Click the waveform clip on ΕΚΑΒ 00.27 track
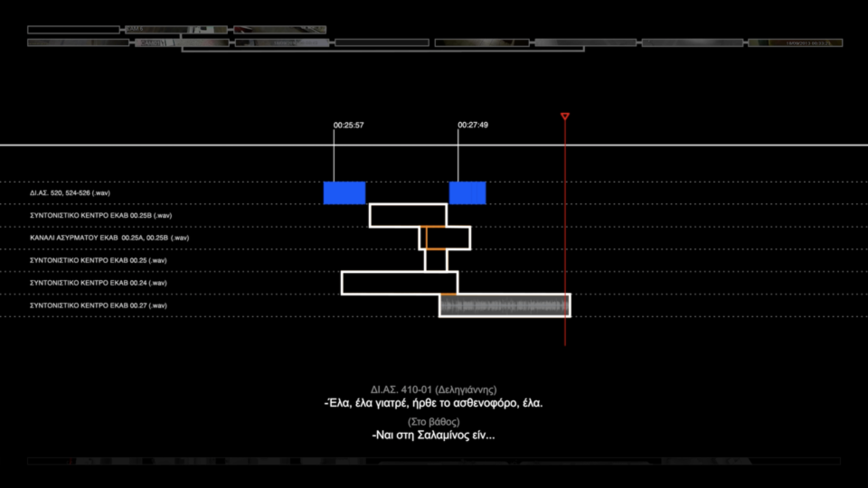Viewport: 868px width, 488px height. [x=505, y=305]
